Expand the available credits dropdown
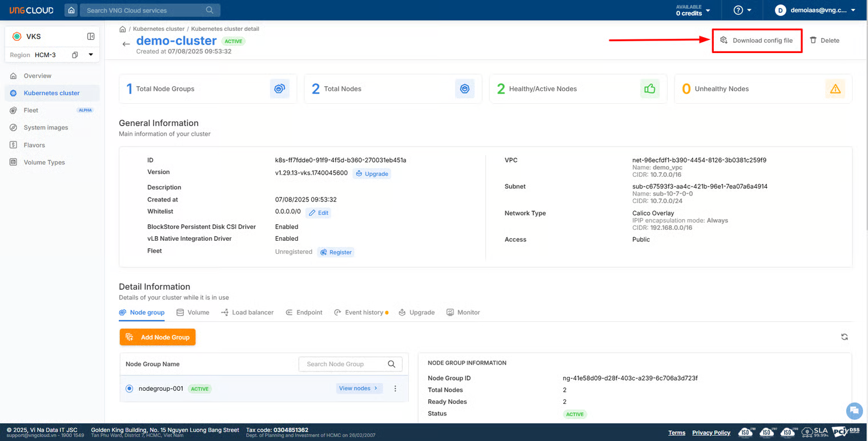 tap(693, 10)
